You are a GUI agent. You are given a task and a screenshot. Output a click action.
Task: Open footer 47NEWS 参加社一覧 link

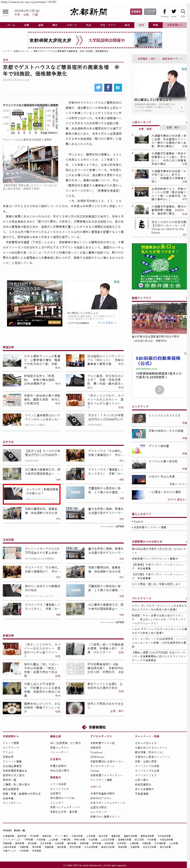click(14, 831)
